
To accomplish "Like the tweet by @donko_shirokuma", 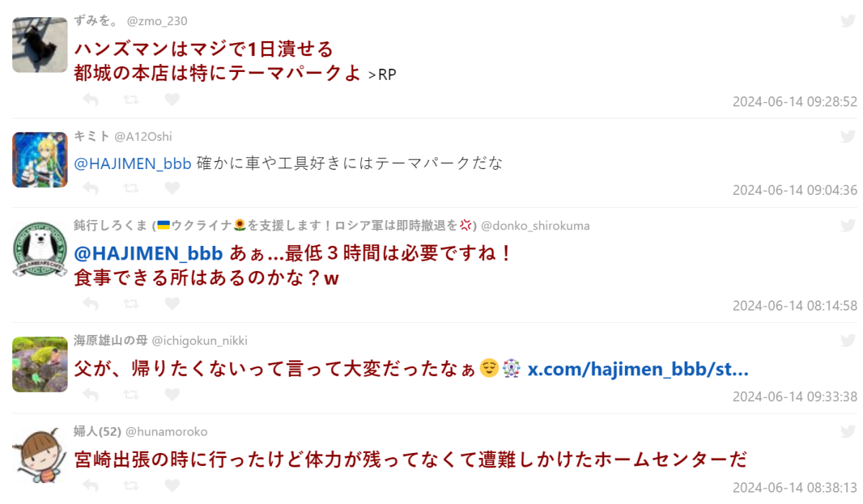I will [172, 303].
